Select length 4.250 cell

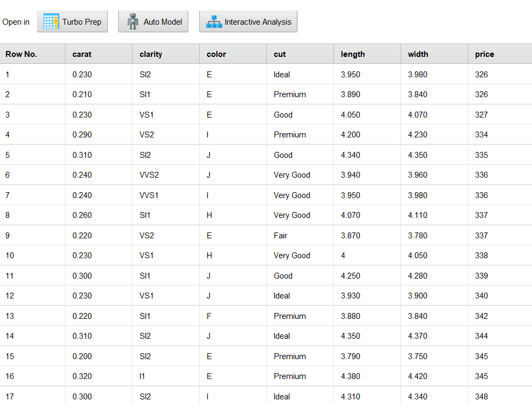pos(367,276)
